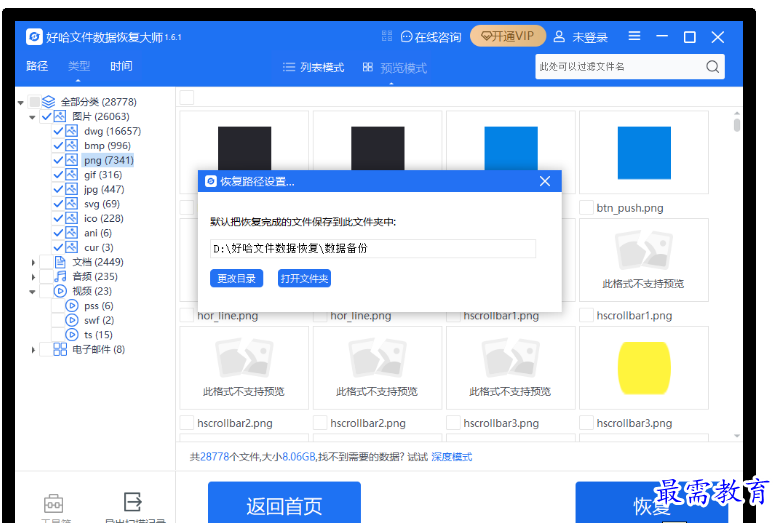Close the recovery path settings dialog
This screenshot has height=523, width=778.
click(545, 182)
